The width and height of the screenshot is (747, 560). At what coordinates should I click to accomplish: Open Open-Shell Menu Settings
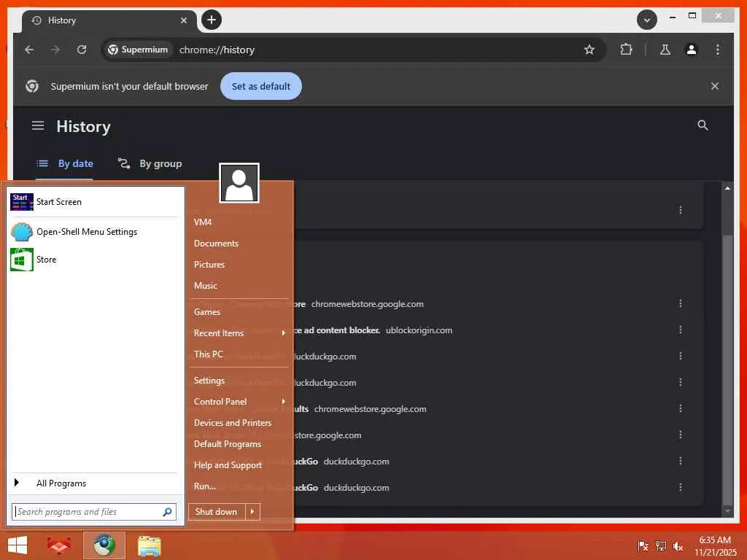point(94,232)
